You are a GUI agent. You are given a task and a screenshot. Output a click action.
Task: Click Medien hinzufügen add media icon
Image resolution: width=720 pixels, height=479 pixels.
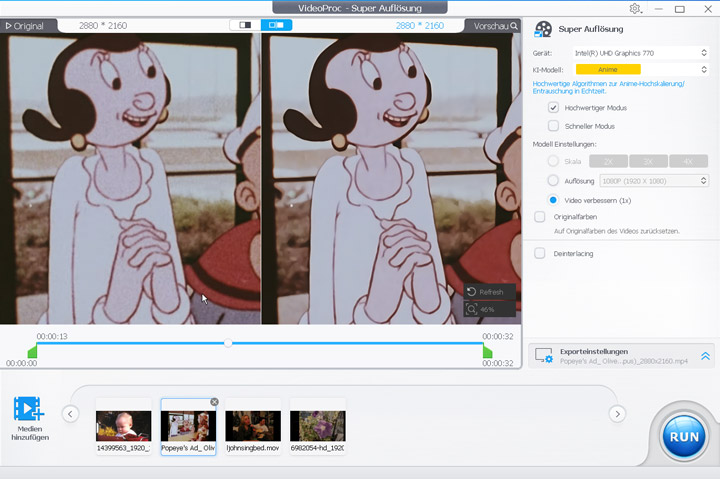tap(29, 409)
